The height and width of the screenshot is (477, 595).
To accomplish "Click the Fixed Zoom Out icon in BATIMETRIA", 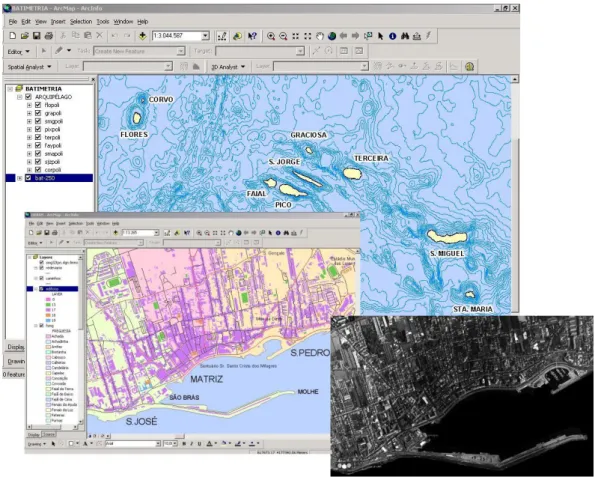I will [x=307, y=36].
